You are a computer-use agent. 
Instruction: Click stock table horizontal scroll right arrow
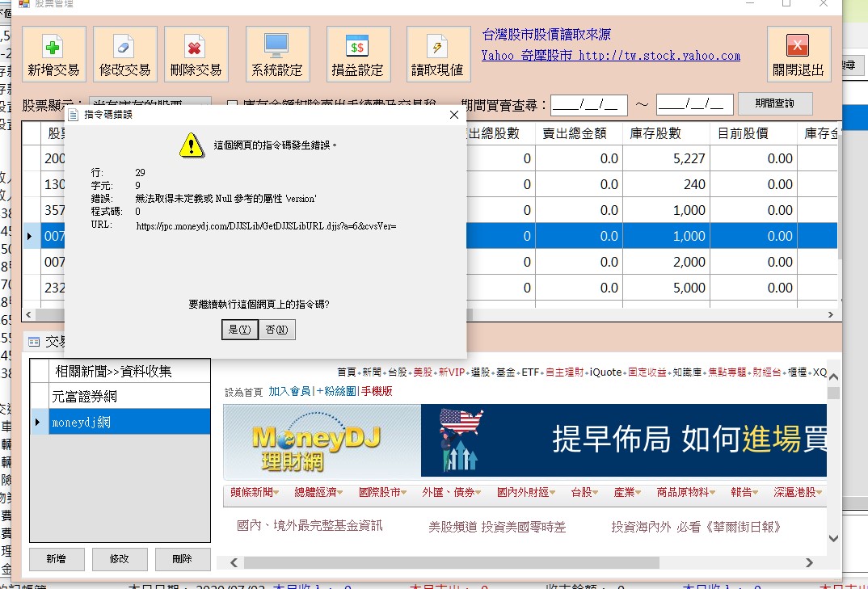pos(830,314)
